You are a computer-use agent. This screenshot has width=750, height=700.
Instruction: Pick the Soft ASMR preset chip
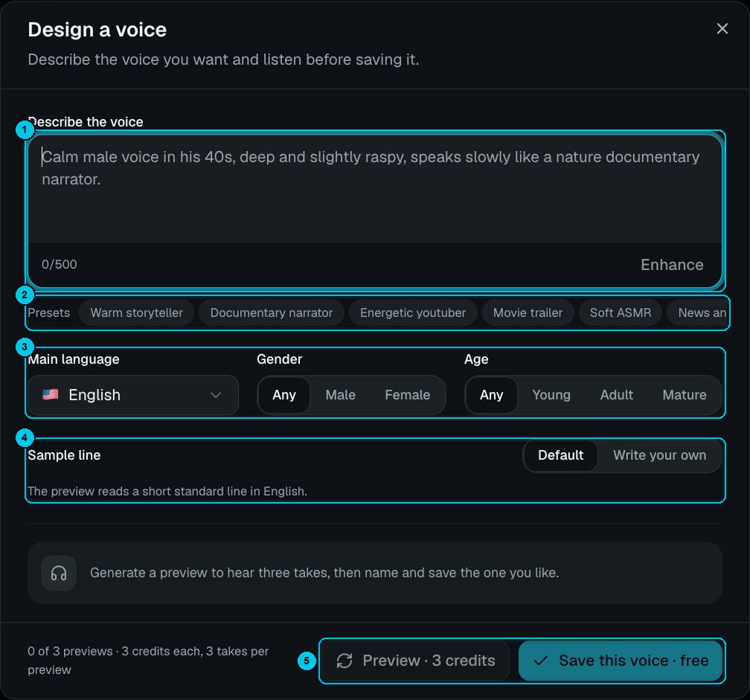[x=621, y=312]
